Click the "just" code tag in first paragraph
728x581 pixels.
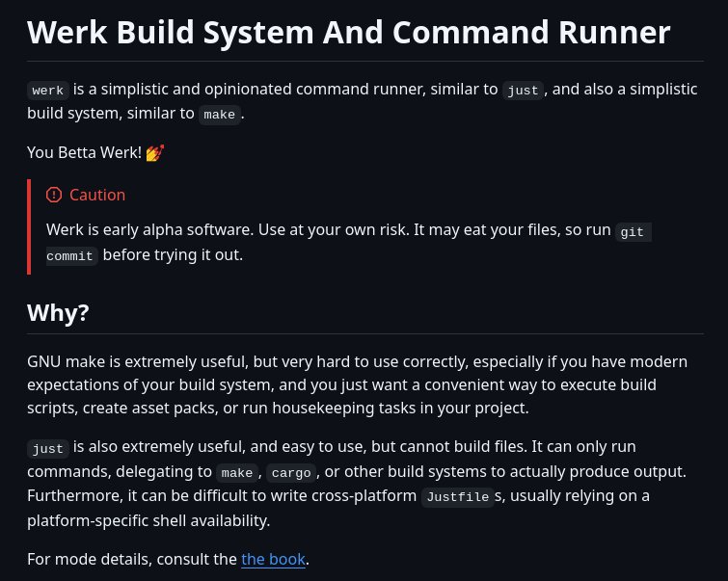click(523, 90)
